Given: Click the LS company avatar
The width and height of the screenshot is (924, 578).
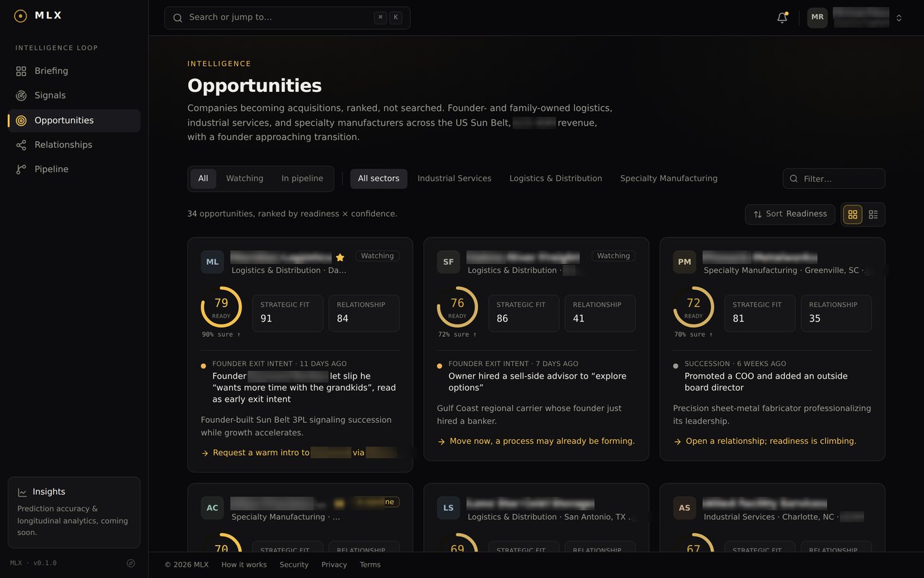Looking at the screenshot, I should point(449,508).
